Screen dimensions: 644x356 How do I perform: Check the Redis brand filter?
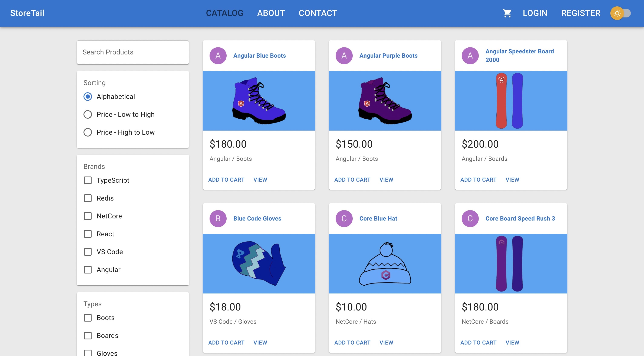pos(88,198)
